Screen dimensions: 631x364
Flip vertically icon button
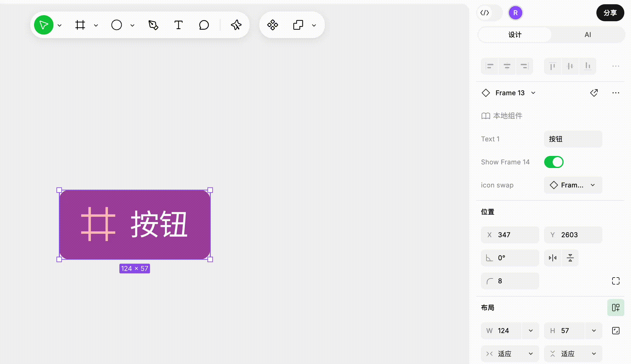(x=570, y=258)
